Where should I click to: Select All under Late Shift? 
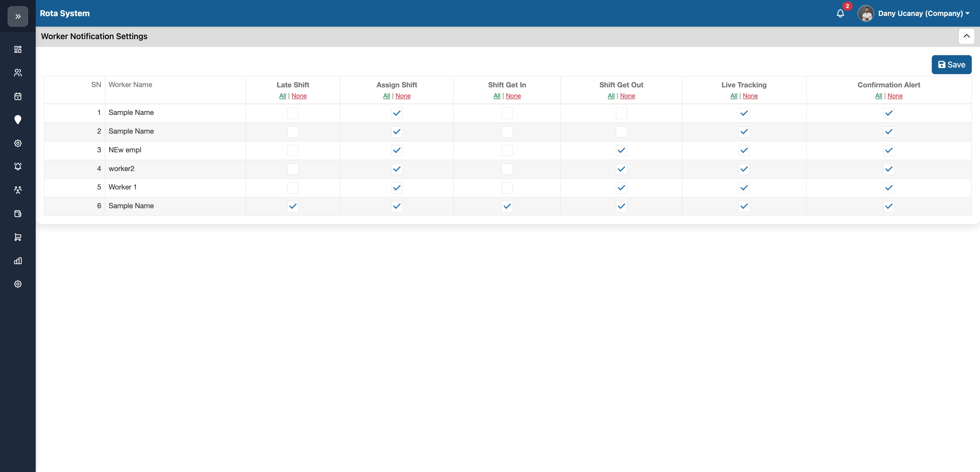click(x=282, y=96)
